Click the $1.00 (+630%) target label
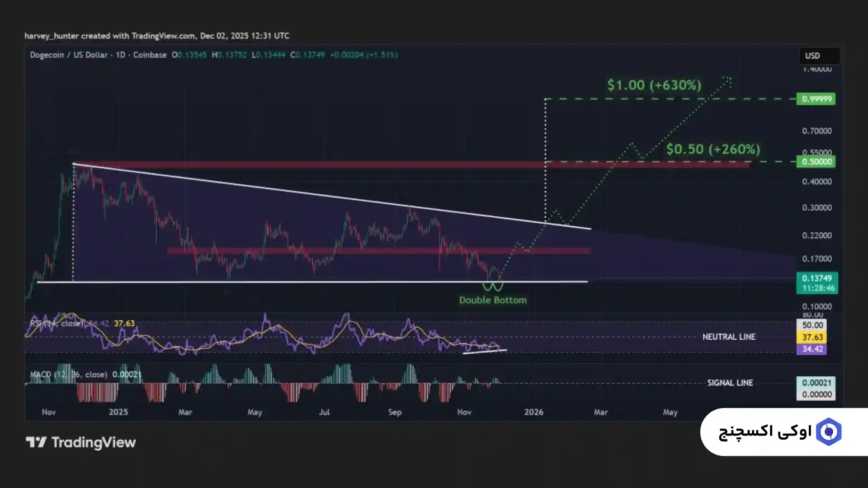868x488 pixels. click(654, 85)
